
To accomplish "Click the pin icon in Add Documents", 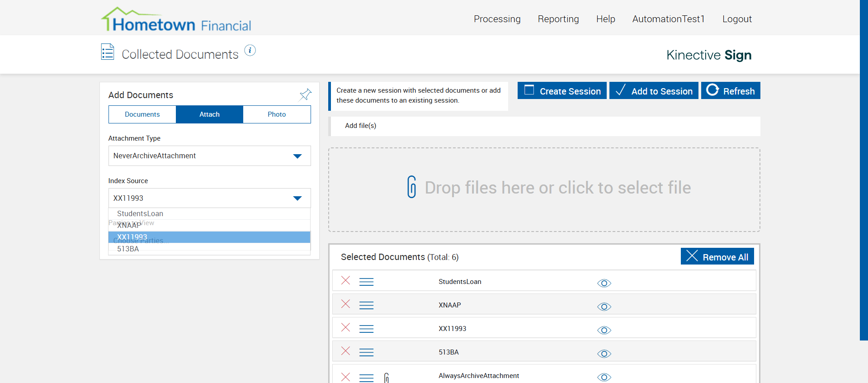I will pyautogui.click(x=306, y=94).
